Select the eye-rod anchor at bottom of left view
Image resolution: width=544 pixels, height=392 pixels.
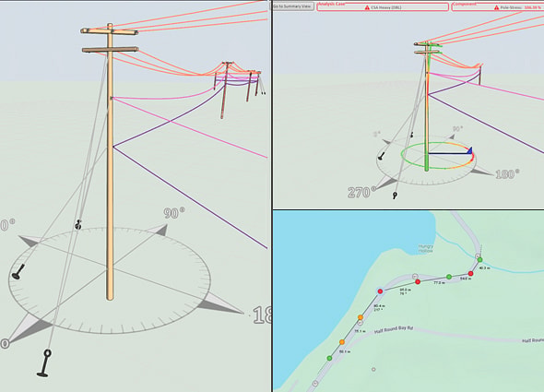click(x=44, y=363)
